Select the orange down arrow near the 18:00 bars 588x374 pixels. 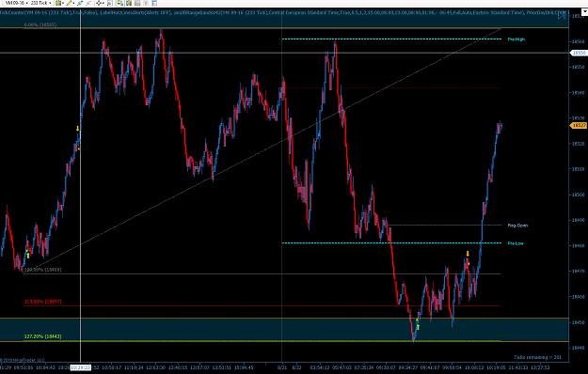(468, 254)
